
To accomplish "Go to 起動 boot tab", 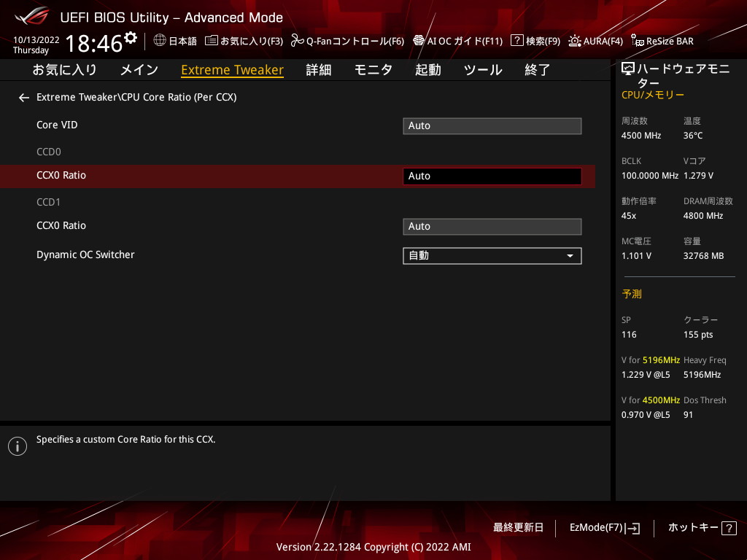I will [x=427, y=70].
